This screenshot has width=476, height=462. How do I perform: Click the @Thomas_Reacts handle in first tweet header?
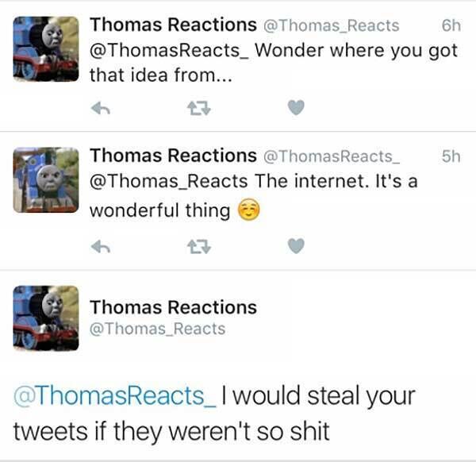pos(331,25)
